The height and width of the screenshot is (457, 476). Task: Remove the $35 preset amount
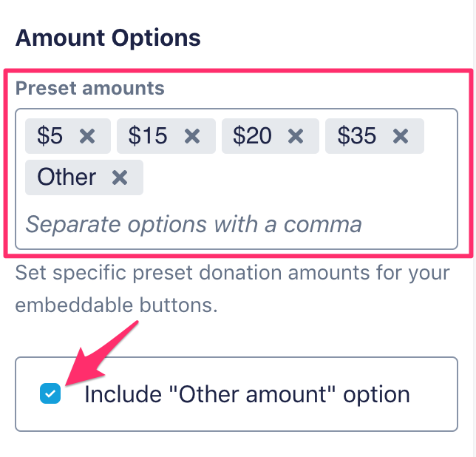(401, 136)
